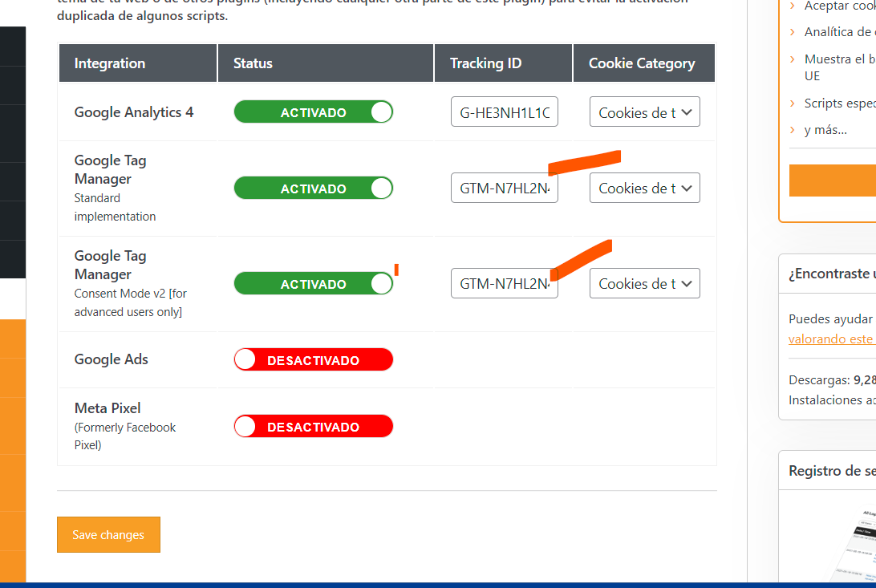876x588 pixels.
Task: Click the Save changes button
Action: (108, 534)
